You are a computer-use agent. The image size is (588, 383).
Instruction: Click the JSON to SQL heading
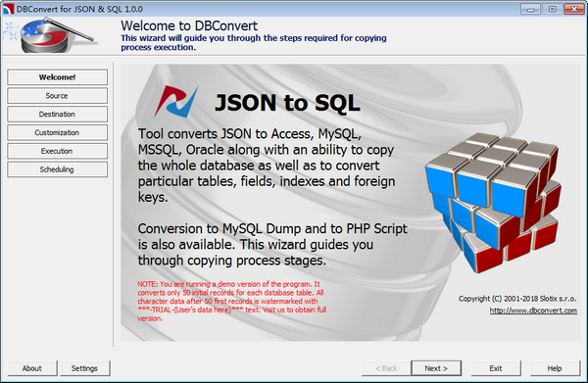click(x=287, y=103)
